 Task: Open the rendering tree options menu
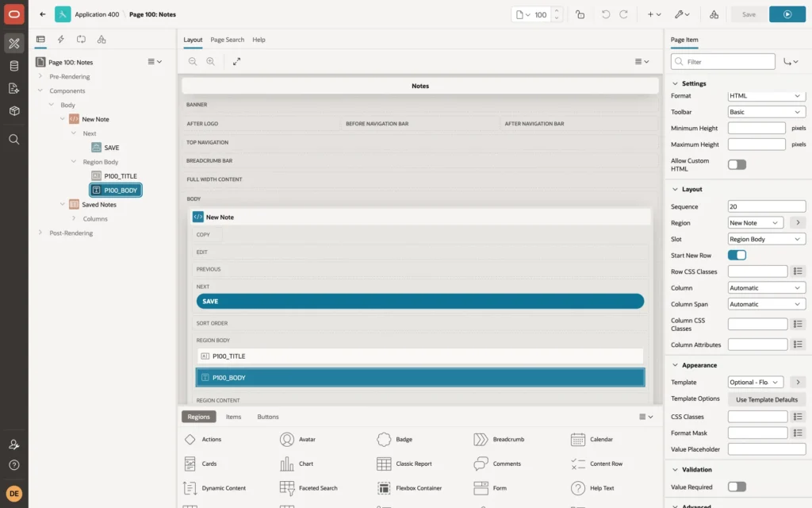pyautogui.click(x=155, y=62)
